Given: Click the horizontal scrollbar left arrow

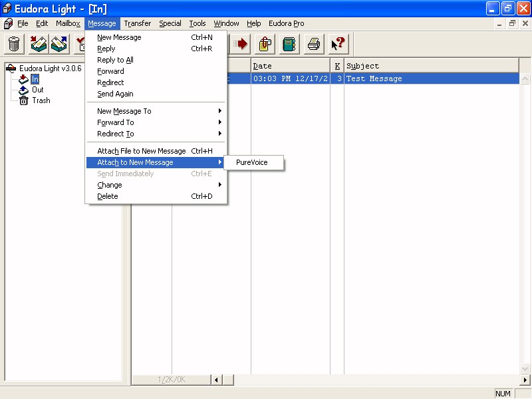Looking at the screenshot, I should click(x=216, y=380).
